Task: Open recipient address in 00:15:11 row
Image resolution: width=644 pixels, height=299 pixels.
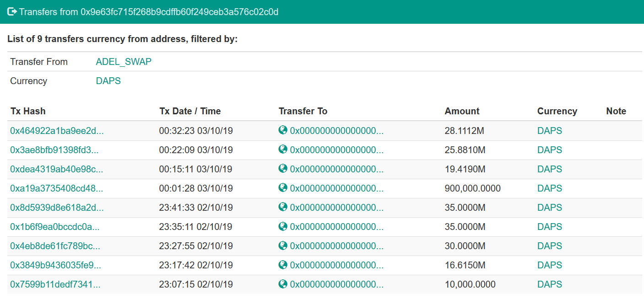Action: (337, 169)
